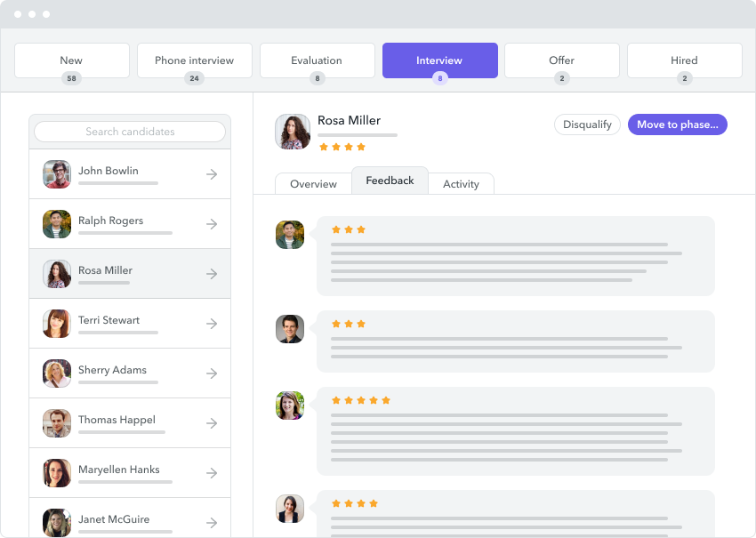This screenshot has height=538, width=756.
Task: Click the arrow for Maryellen Hanks
Action: click(212, 473)
